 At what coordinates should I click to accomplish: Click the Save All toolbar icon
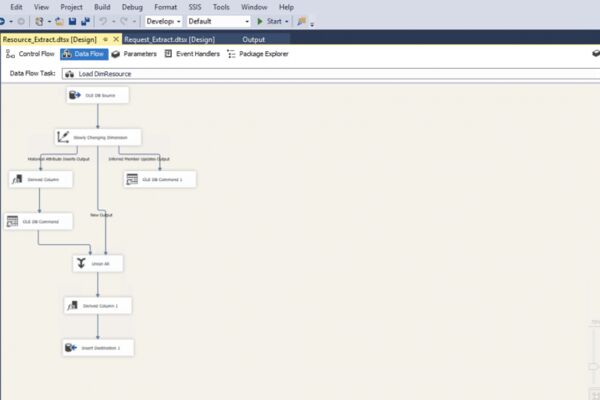coord(85,21)
